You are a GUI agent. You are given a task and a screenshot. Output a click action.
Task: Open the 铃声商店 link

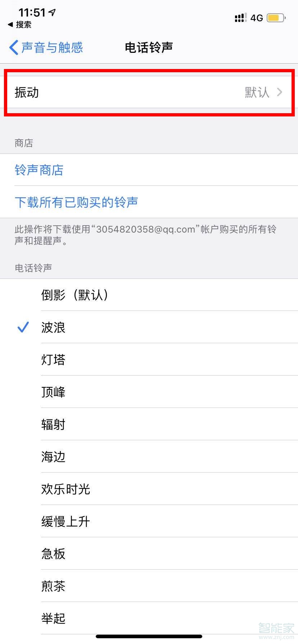(x=39, y=170)
